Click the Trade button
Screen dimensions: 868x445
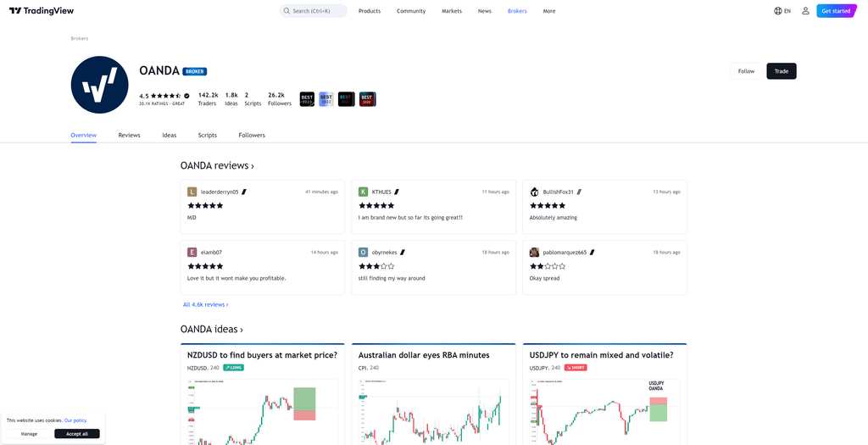point(781,71)
